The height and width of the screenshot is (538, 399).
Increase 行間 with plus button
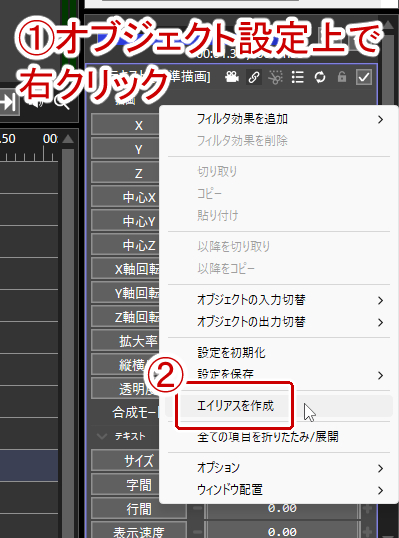pyautogui.click(x=367, y=508)
